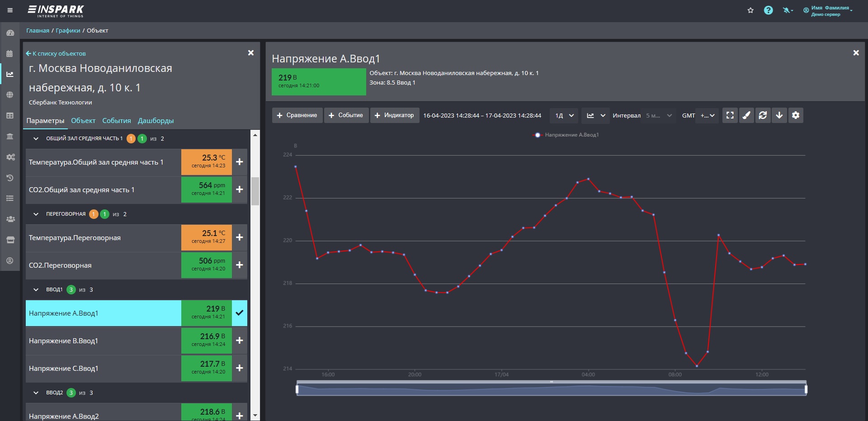This screenshot has width=868, height=421.
Task: Switch to Дашборды tab
Action: 156,121
